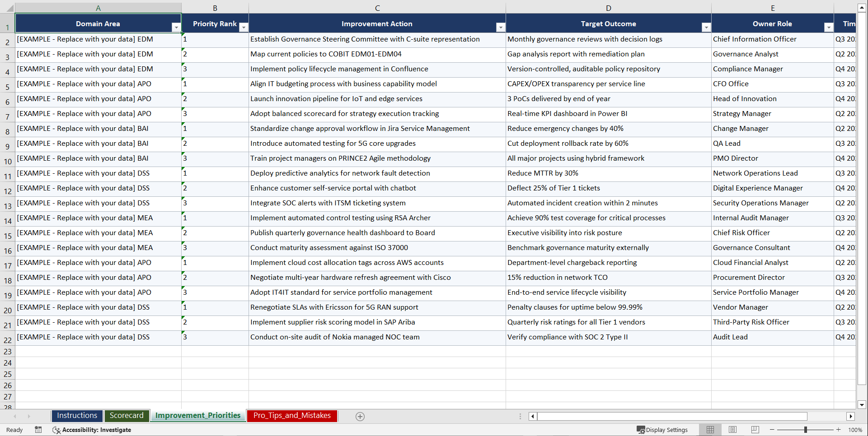Click the Zoom In plus icon
Screen dimensions: 868x436
[x=839, y=430]
